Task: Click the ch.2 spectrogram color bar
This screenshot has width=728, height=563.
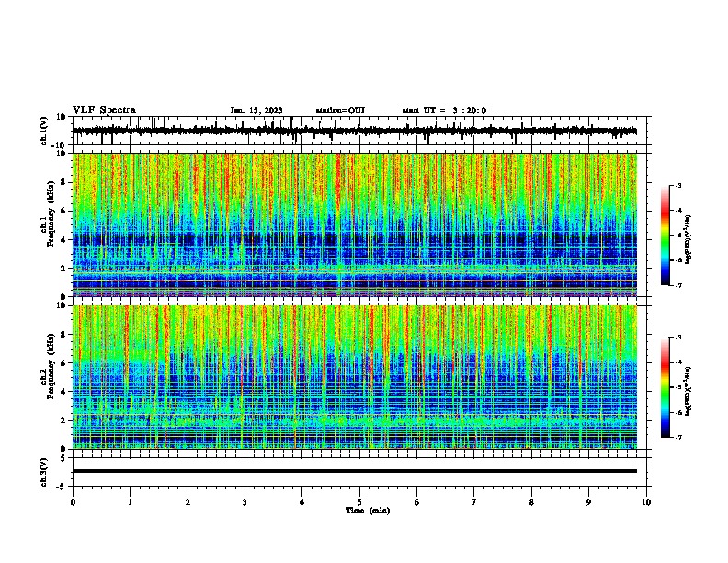Action: coord(665,387)
